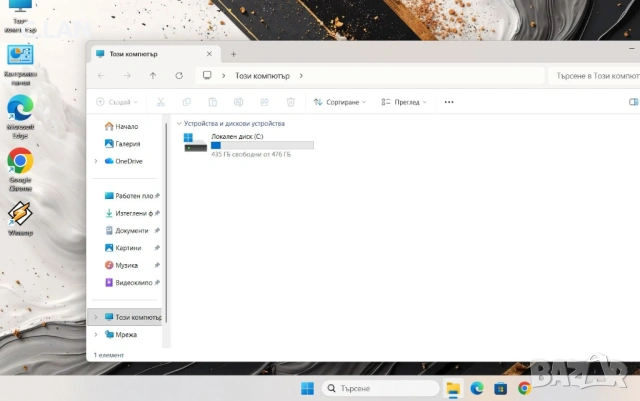The image size is (640, 401).
Task: Open the Преглед view options dropdown
Action: coord(406,102)
